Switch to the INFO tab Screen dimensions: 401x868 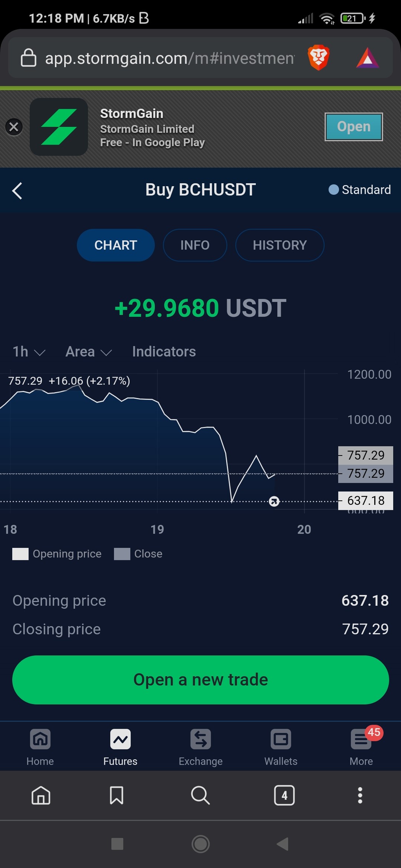195,245
